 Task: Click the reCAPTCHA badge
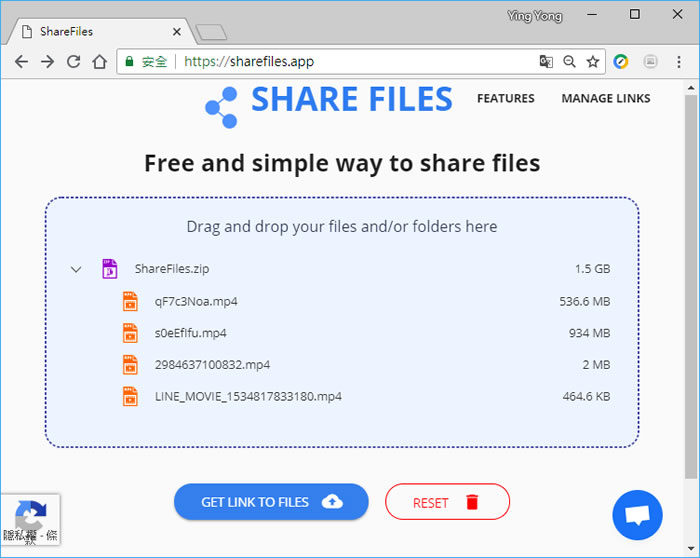pos(30,520)
